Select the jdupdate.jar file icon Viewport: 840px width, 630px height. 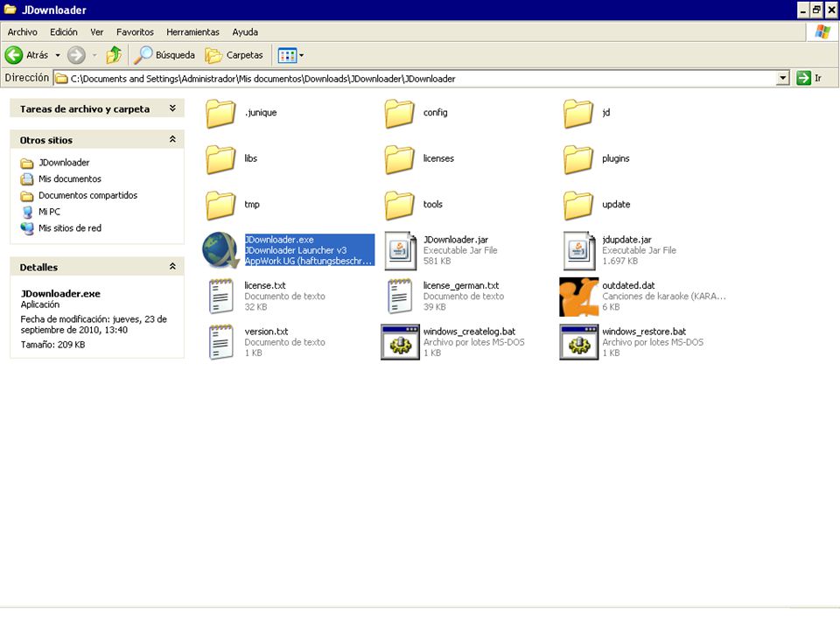point(579,250)
